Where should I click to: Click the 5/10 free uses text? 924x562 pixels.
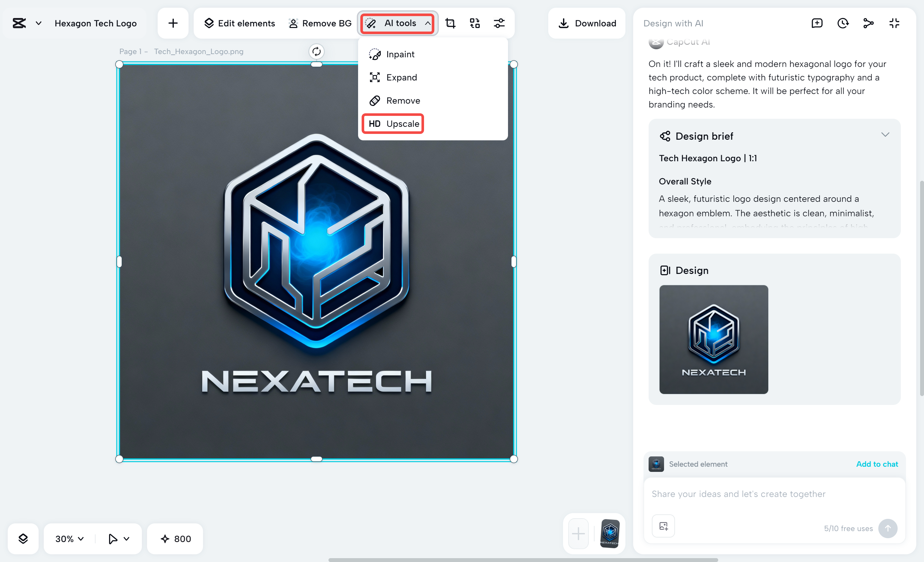click(848, 528)
